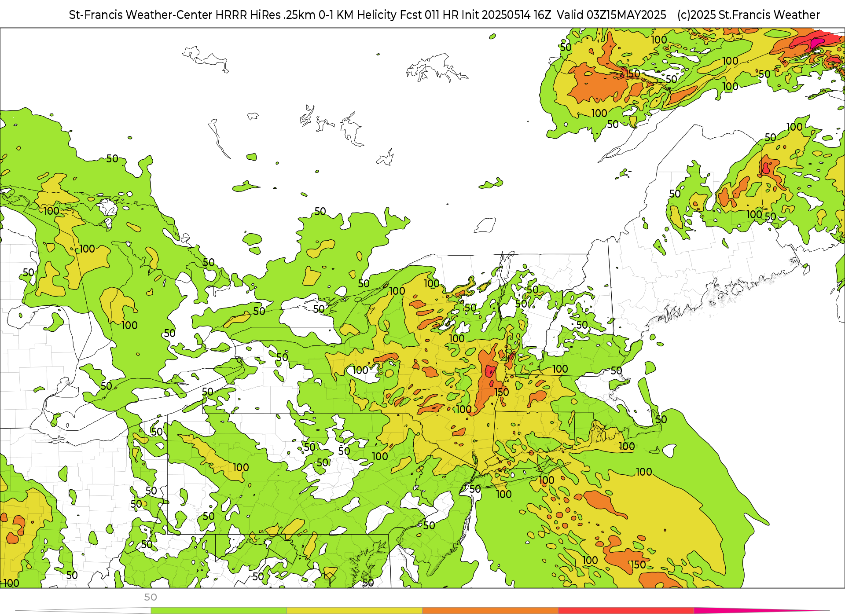This screenshot has height=616, width=845.
Task: Click the gray '50' label above the color bar
Action: 151,597
